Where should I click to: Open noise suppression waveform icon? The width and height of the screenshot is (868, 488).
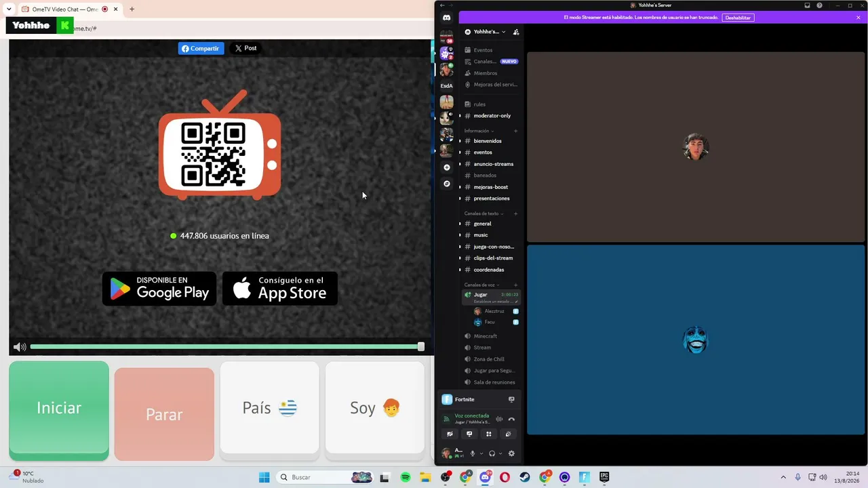click(x=499, y=419)
